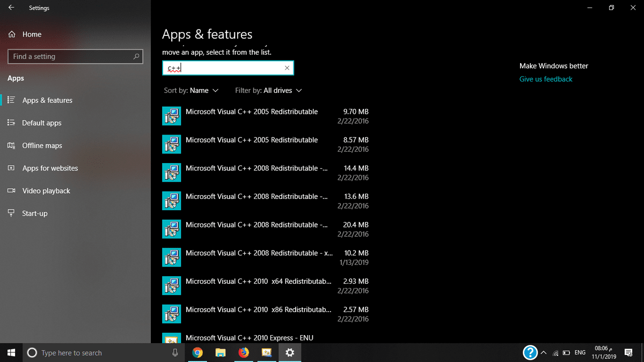
Task: Show hidden system tray icons
Action: pyautogui.click(x=543, y=353)
